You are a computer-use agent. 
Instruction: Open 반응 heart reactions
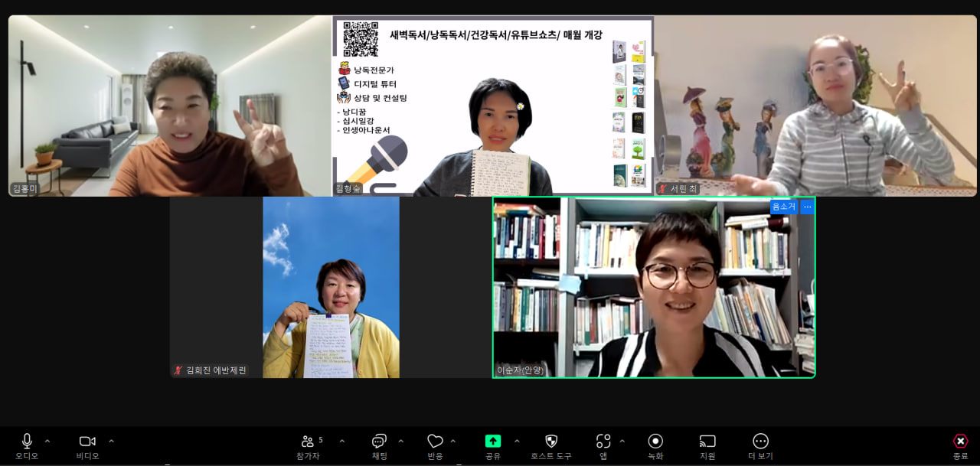click(x=435, y=446)
